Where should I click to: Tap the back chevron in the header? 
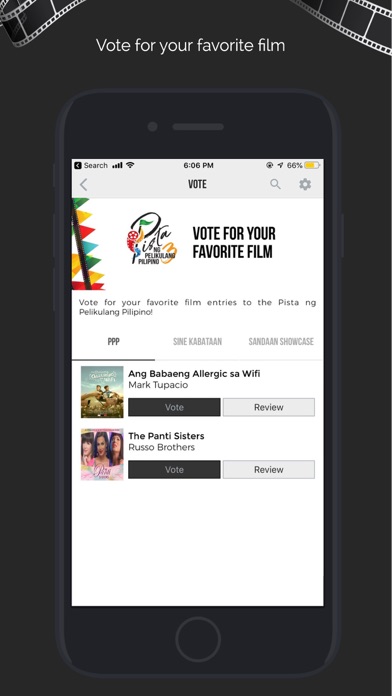(x=83, y=185)
